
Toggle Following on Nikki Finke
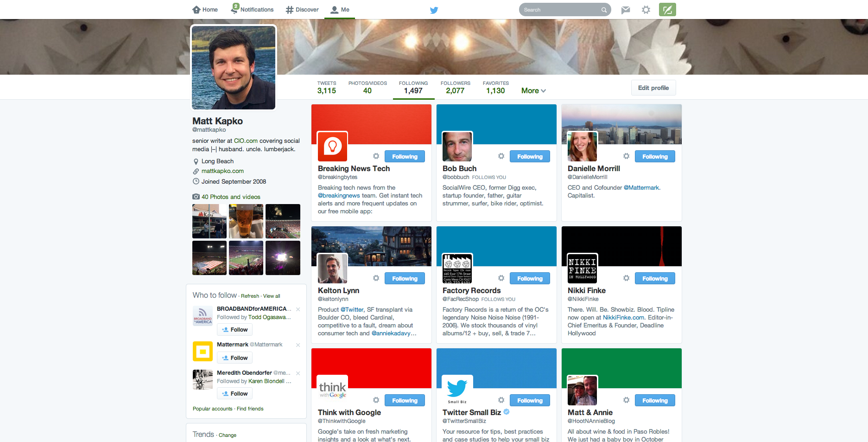pos(655,279)
